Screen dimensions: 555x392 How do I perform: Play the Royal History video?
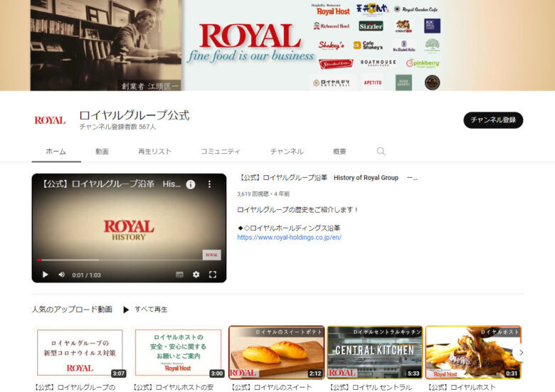pyautogui.click(x=46, y=275)
